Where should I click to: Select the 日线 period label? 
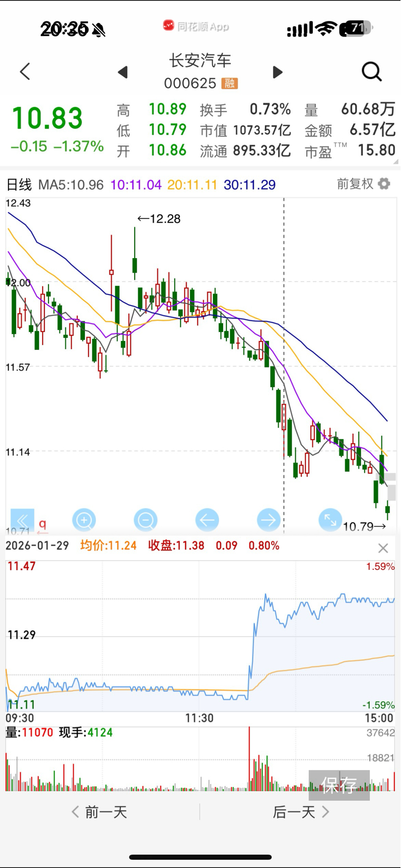pos(19,185)
